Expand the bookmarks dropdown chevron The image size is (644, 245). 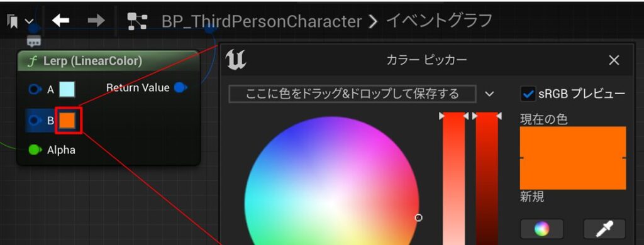pos(29,21)
